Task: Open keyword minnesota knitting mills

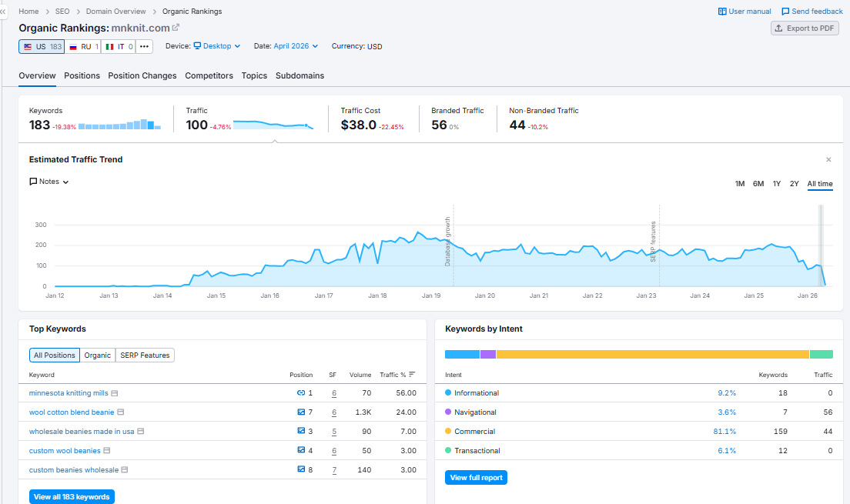Action: click(69, 393)
